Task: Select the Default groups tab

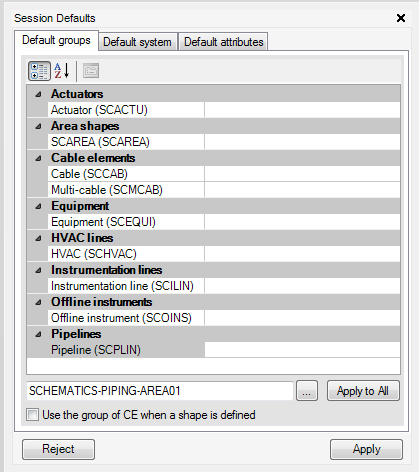Action: pyautogui.click(x=56, y=40)
